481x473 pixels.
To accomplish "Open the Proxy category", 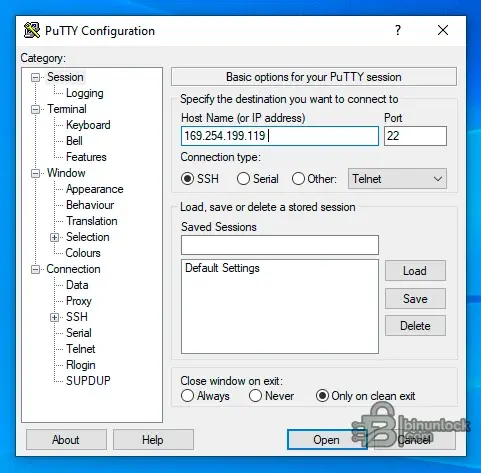I will [x=79, y=301].
